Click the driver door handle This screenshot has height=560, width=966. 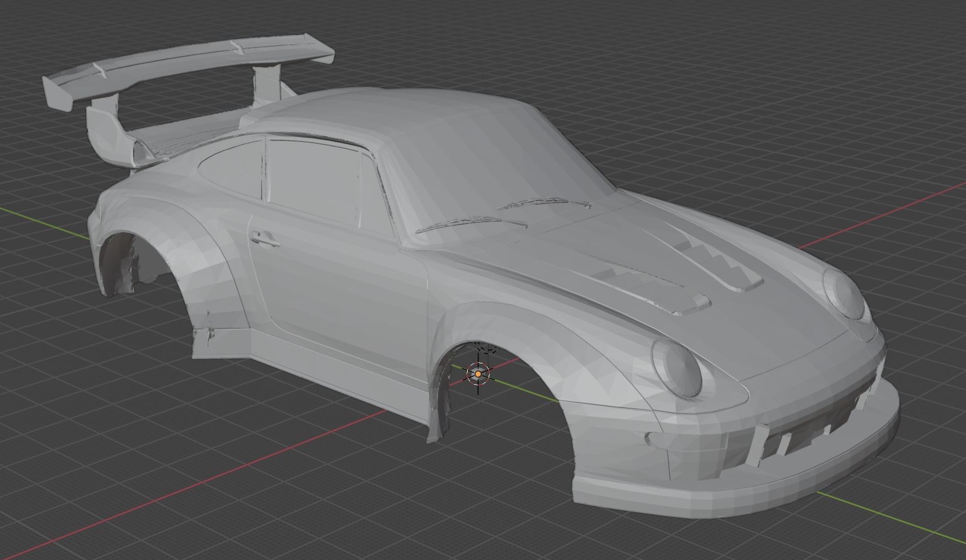pyautogui.click(x=265, y=239)
